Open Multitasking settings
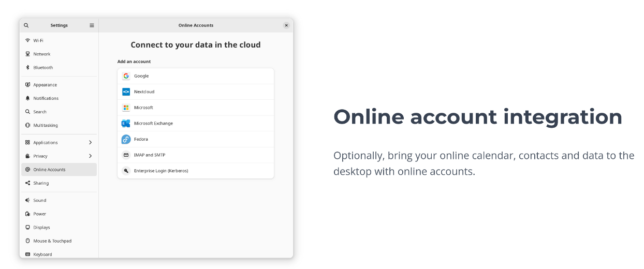This screenshot has width=644, height=269. [59, 125]
